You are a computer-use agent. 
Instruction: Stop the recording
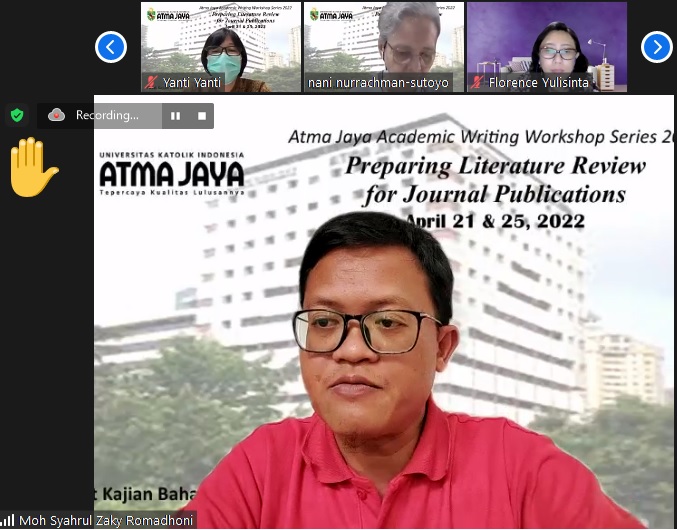tap(202, 116)
